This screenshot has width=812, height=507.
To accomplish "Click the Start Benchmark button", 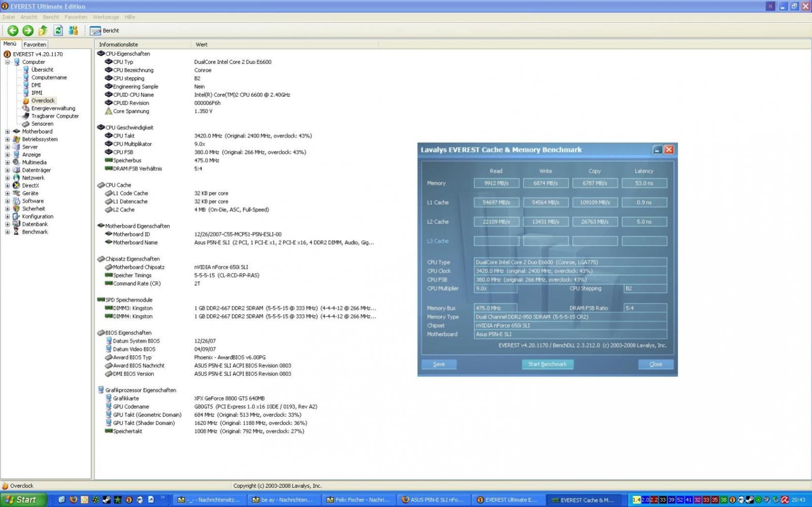I will pyautogui.click(x=547, y=364).
